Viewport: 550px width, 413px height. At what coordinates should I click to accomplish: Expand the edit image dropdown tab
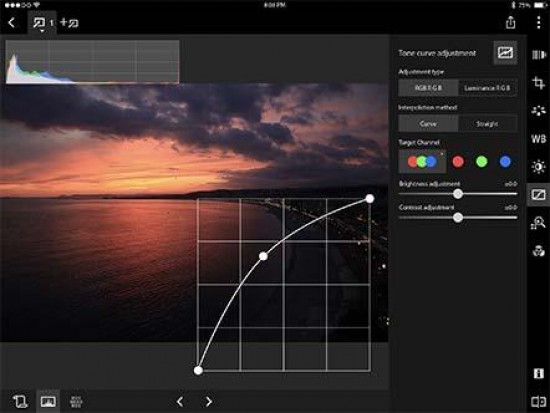click(42, 24)
